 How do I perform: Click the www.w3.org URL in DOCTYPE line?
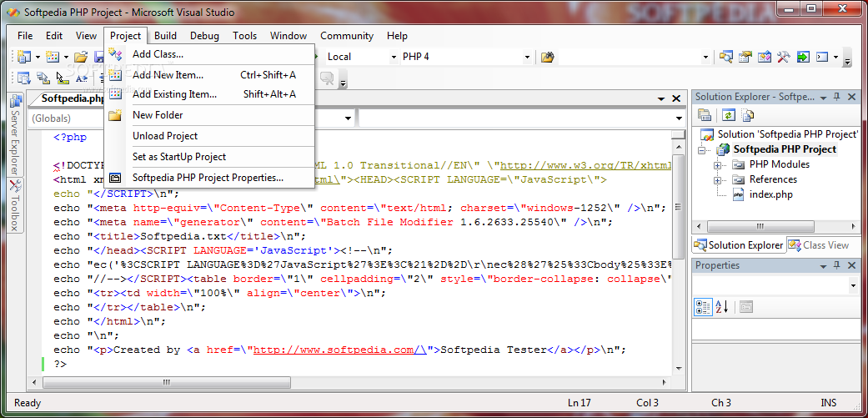pyautogui.click(x=585, y=165)
